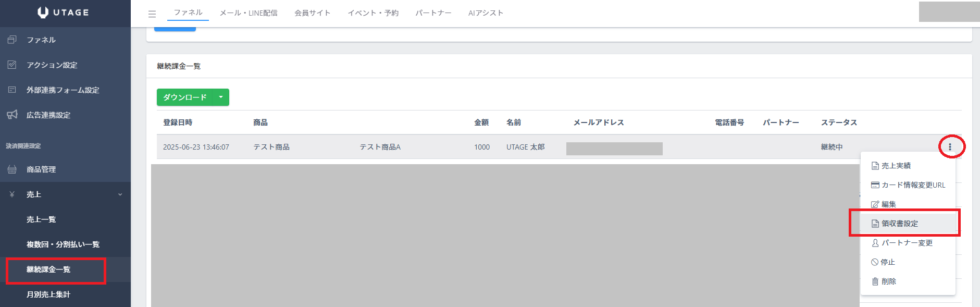Click the green ダウンロード button
The height and width of the screenshot is (307, 980).
click(185, 97)
